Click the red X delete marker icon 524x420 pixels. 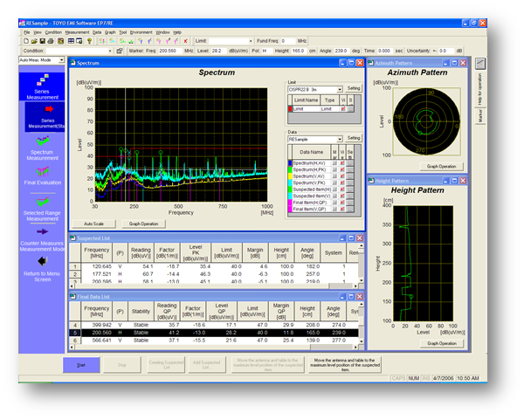[185, 41]
